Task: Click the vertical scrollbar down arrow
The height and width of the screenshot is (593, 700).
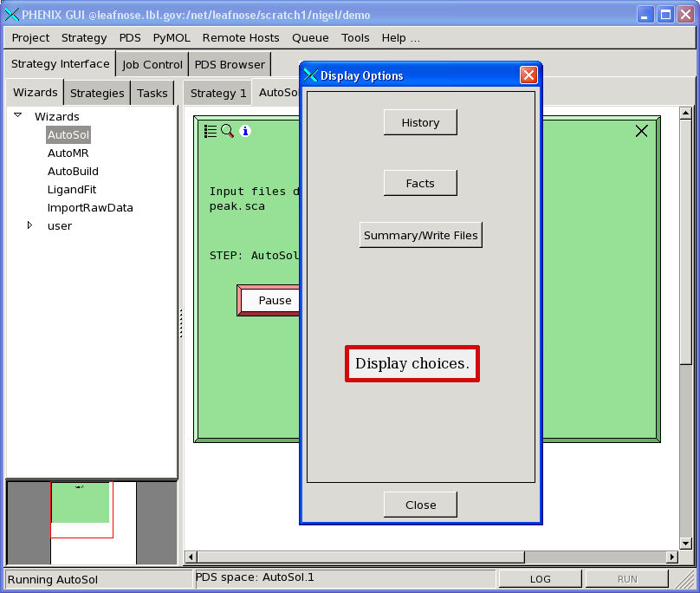Action: click(686, 543)
